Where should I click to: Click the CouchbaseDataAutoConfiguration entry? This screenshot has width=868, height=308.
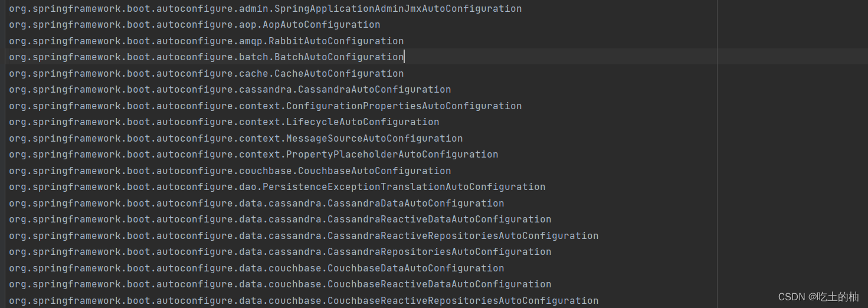tap(257, 268)
